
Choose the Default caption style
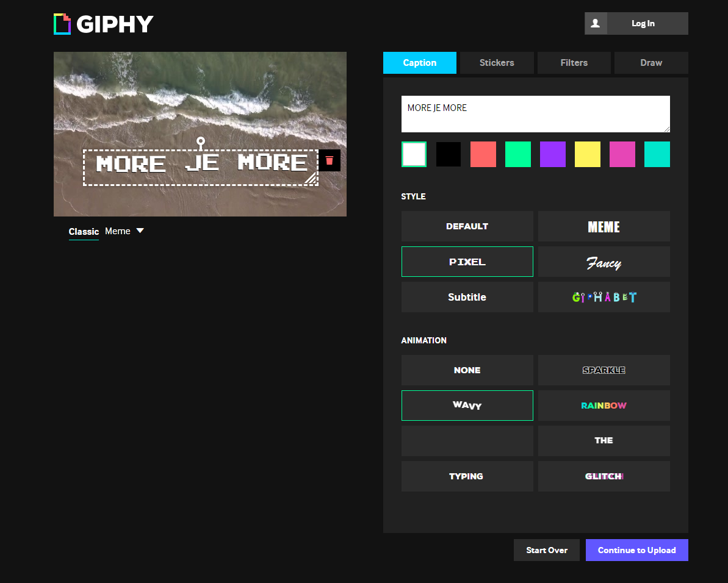coord(467,226)
